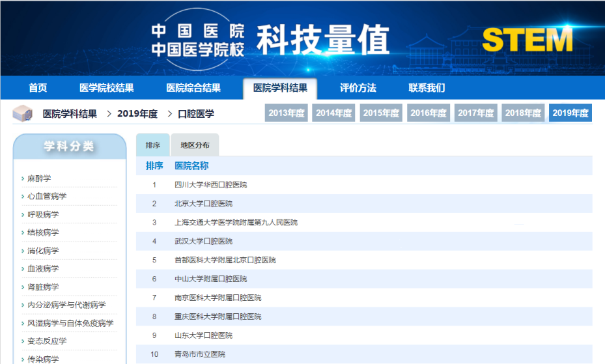Go to 医学院校结果 in the navigation

(x=107, y=88)
